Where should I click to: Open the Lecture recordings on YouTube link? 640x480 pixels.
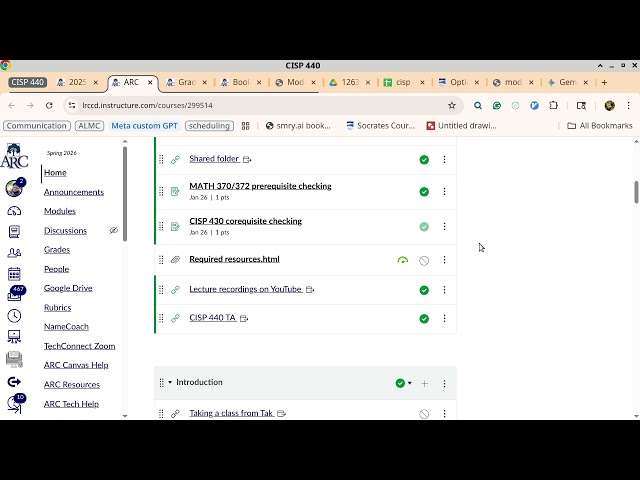click(245, 289)
